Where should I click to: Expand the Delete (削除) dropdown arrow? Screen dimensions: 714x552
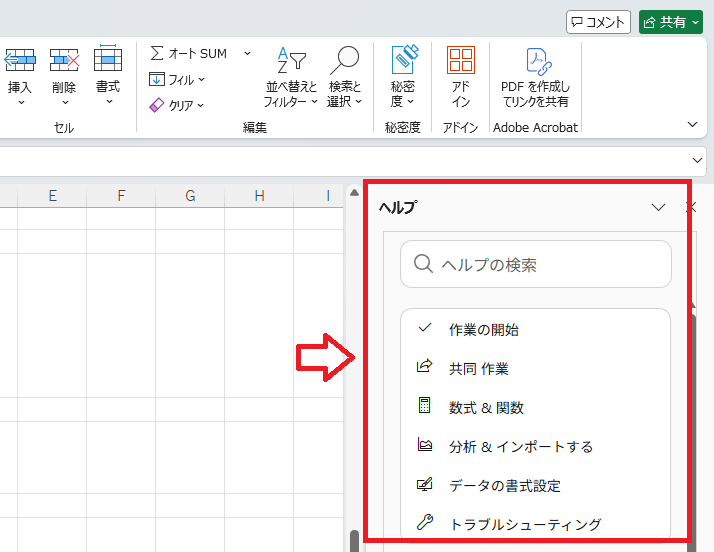click(65, 103)
